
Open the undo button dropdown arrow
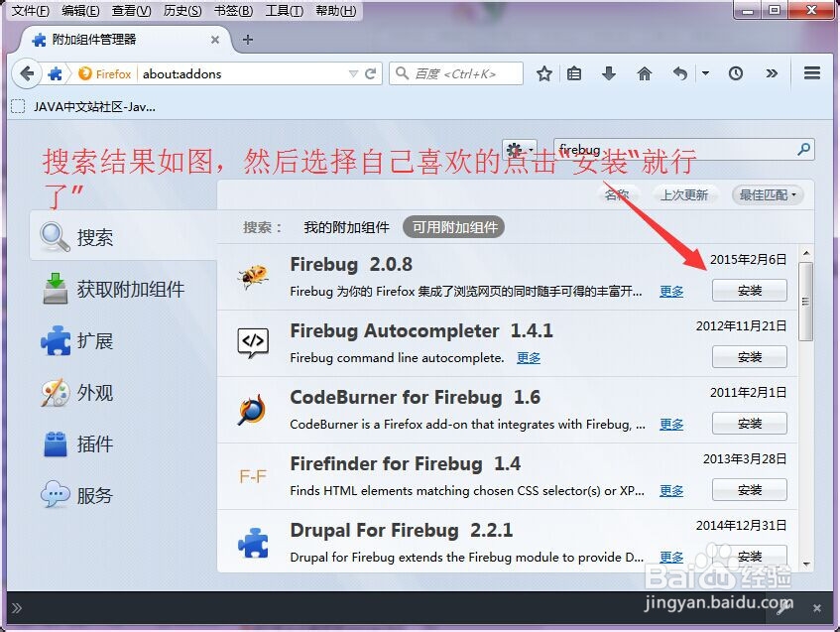pyautogui.click(x=705, y=73)
